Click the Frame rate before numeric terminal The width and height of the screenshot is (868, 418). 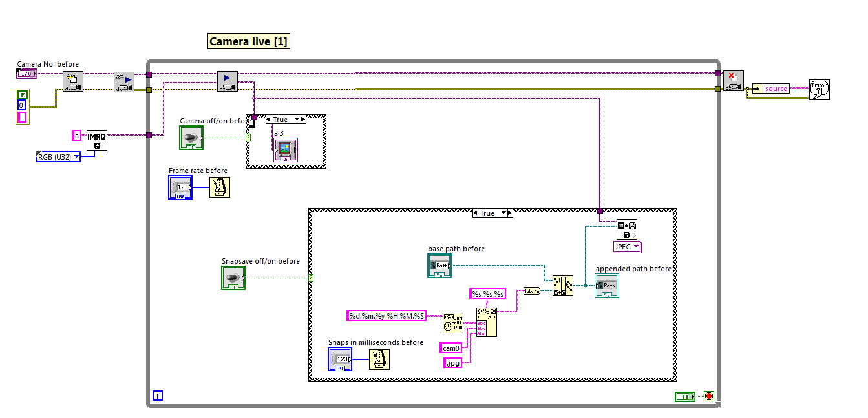180,187
